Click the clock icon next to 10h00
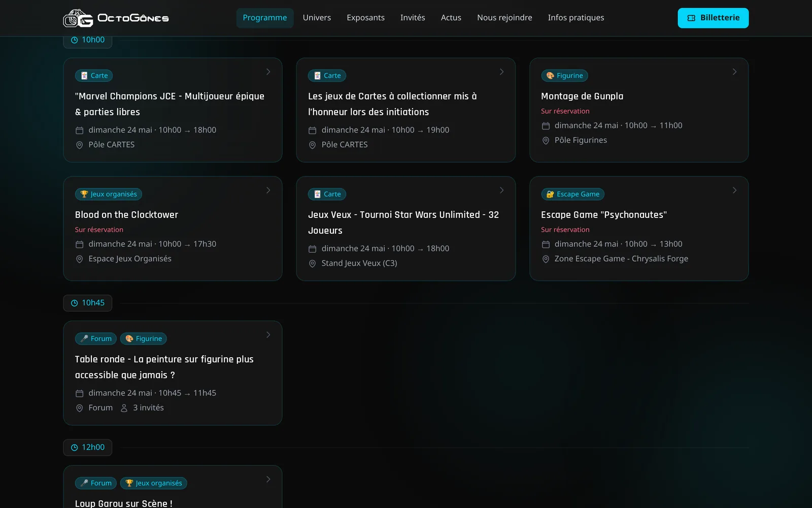812x508 pixels. click(x=75, y=40)
